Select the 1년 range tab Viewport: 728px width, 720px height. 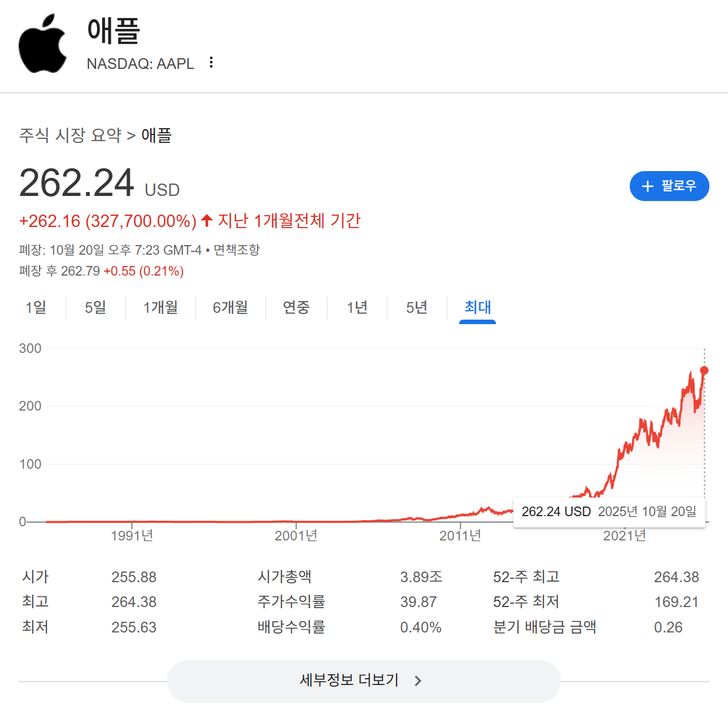coord(357,307)
